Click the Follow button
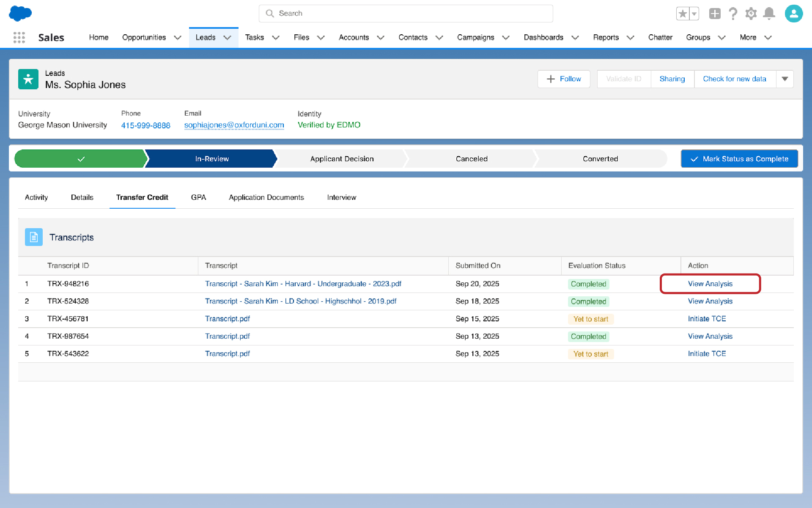The width and height of the screenshot is (812, 508). (563, 79)
